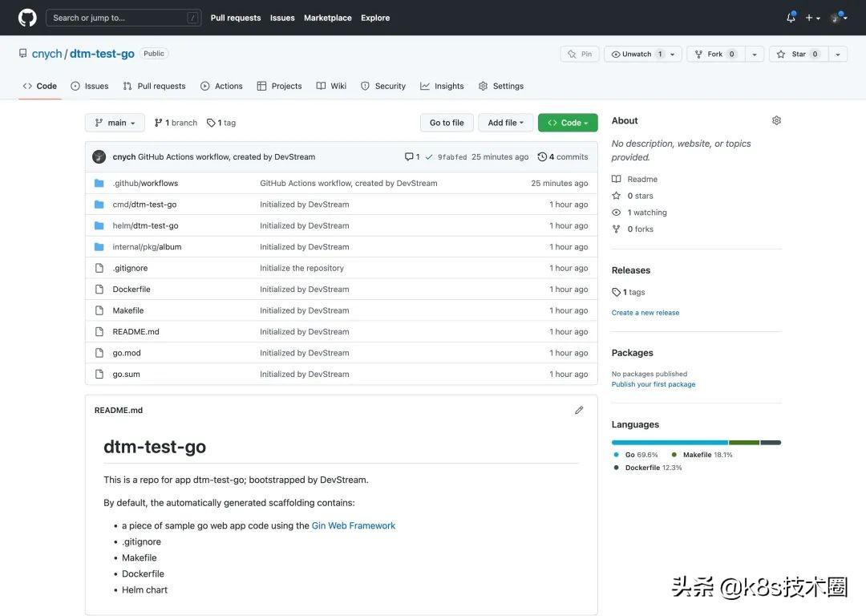Pin the repository with Pin button
The image size is (866, 616).
tap(580, 55)
